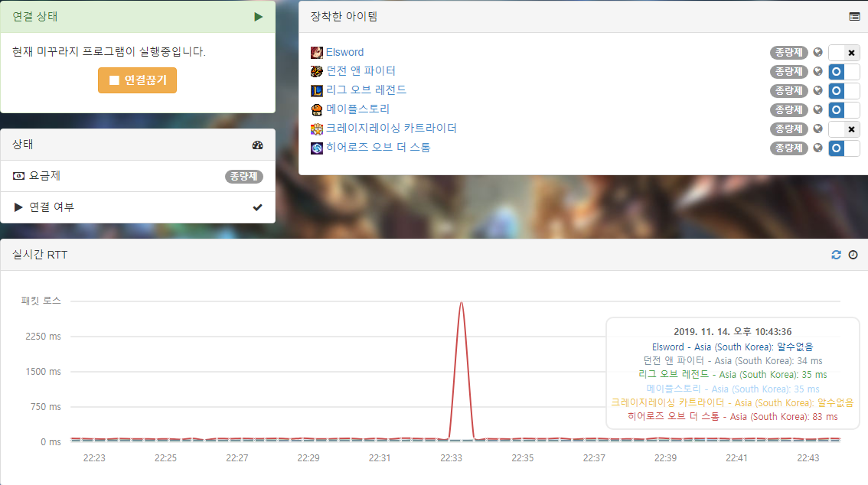Image resolution: width=868 pixels, height=485 pixels.
Task: Click the 히어로즈 오브 더 스톰 game icon
Action: tap(317, 148)
